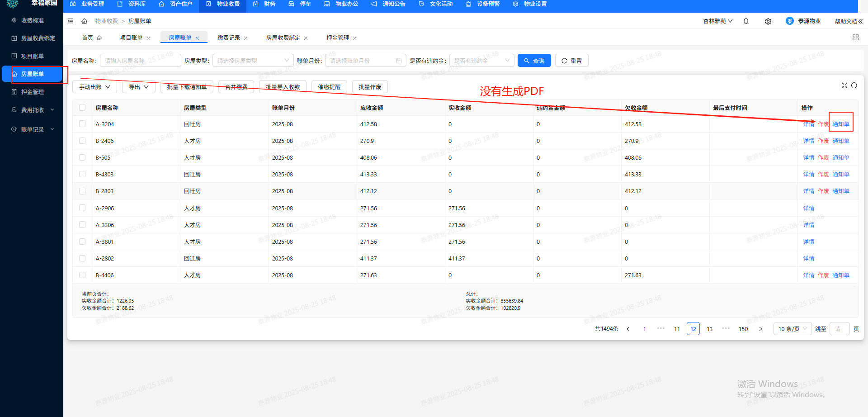Check the box for row A-3204
This screenshot has height=417, width=868.
[82, 124]
